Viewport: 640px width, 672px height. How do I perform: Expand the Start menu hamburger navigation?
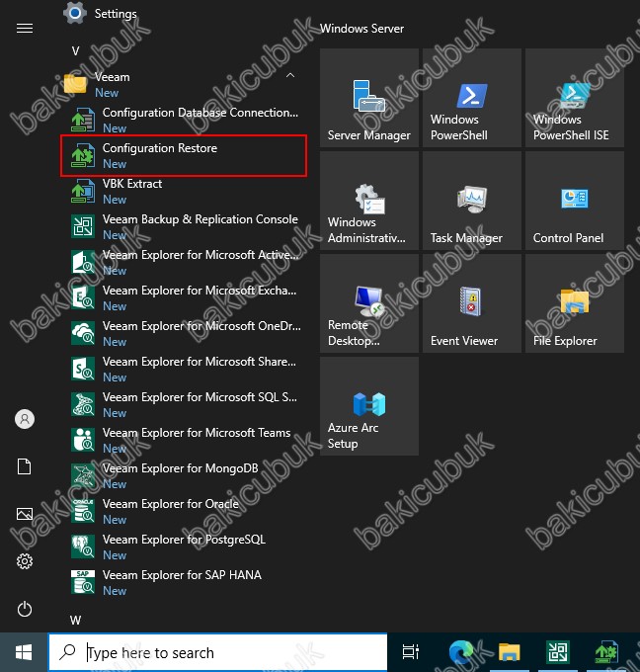click(25, 29)
